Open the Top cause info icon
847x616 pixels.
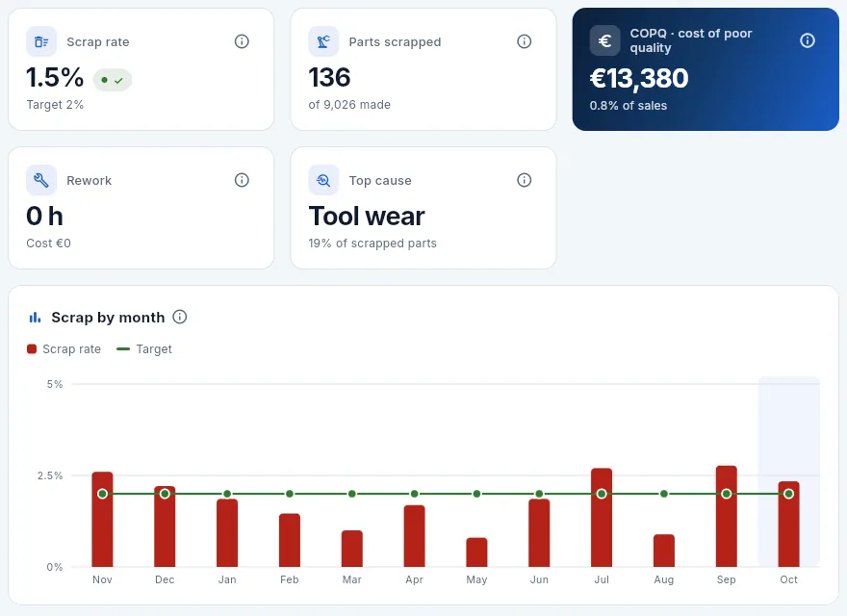coord(524,180)
